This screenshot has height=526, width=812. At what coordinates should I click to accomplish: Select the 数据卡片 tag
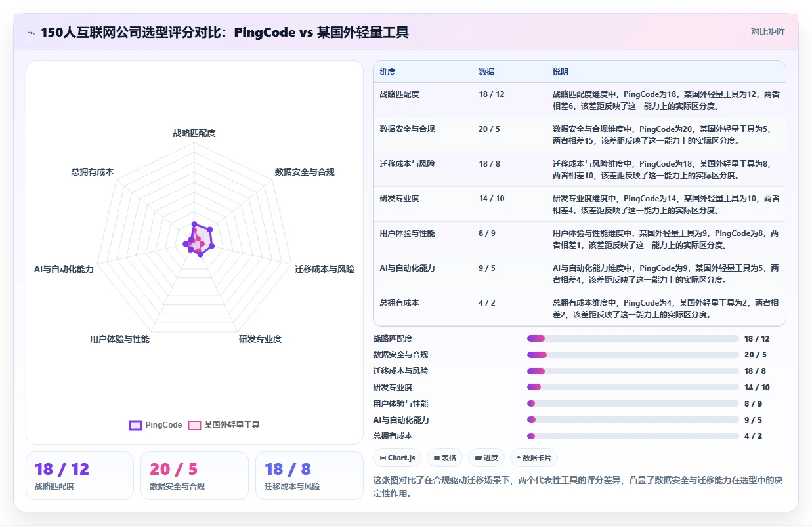point(534,458)
